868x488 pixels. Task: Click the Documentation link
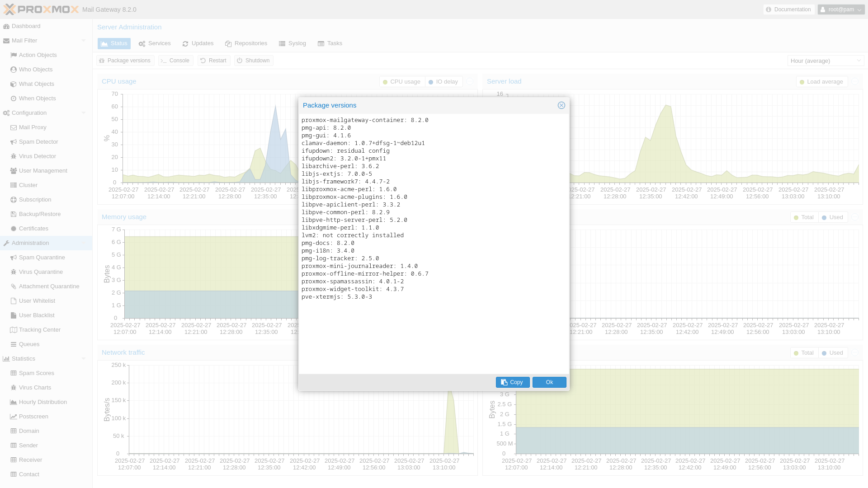pyautogui.click(x=788, y=9)
